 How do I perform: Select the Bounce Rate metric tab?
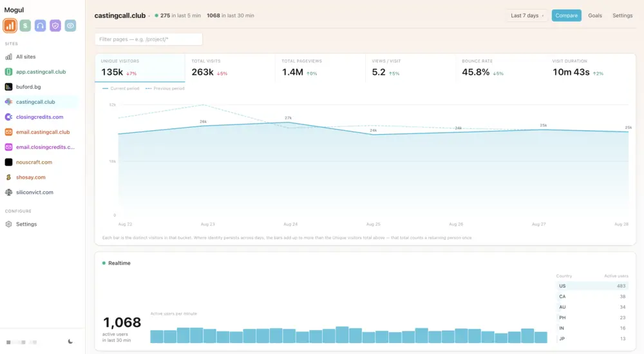pos(500,68)
